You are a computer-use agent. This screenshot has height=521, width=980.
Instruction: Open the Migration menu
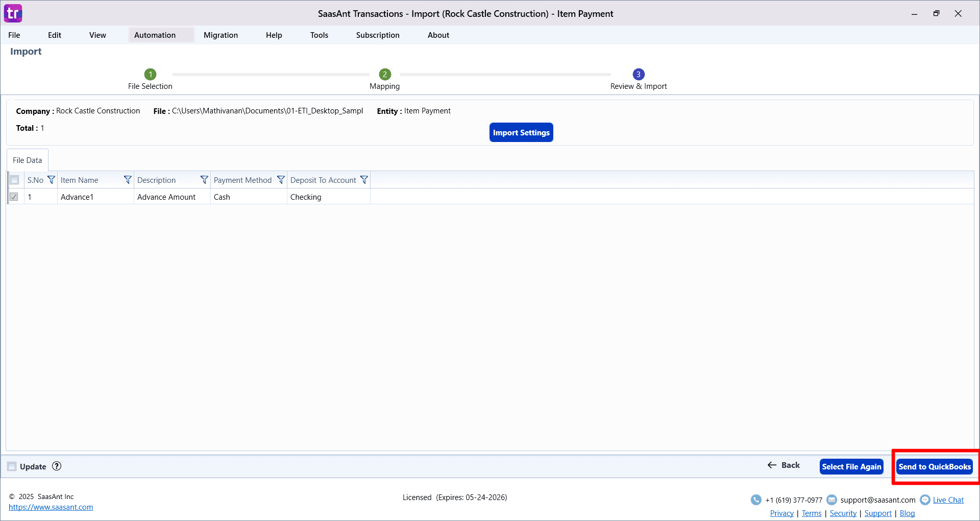point(220,35)
